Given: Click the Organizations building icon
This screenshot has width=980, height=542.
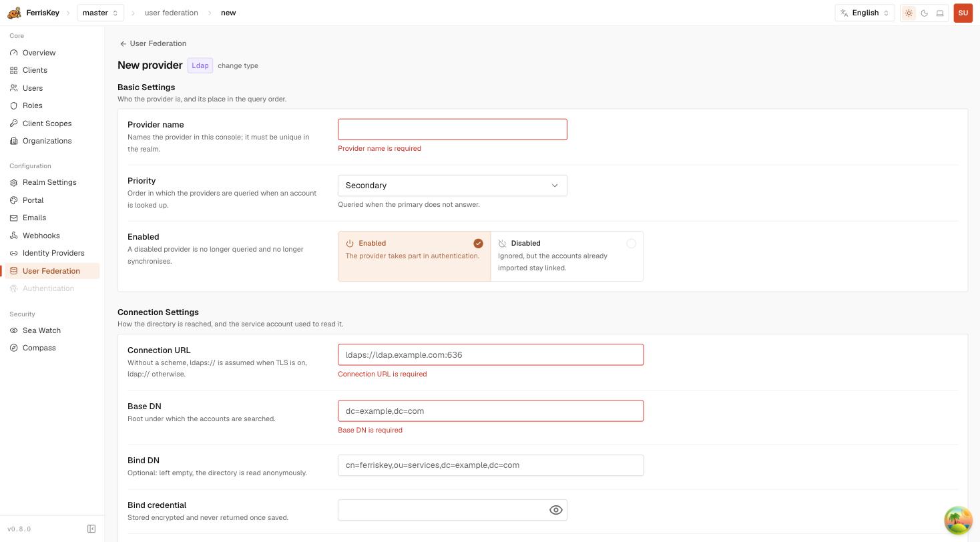Looking at the screenshot, I should 14,141.
